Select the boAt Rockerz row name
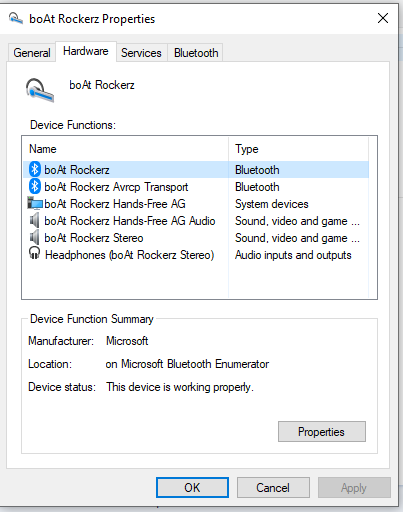This screenshot has height=512, width=403. pos(77,170)
